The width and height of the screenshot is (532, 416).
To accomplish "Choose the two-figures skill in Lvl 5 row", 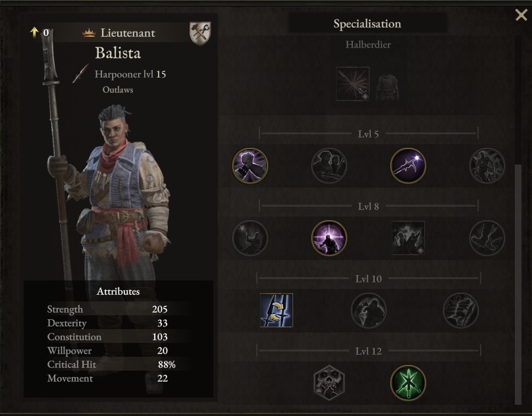I will point(329,166).
